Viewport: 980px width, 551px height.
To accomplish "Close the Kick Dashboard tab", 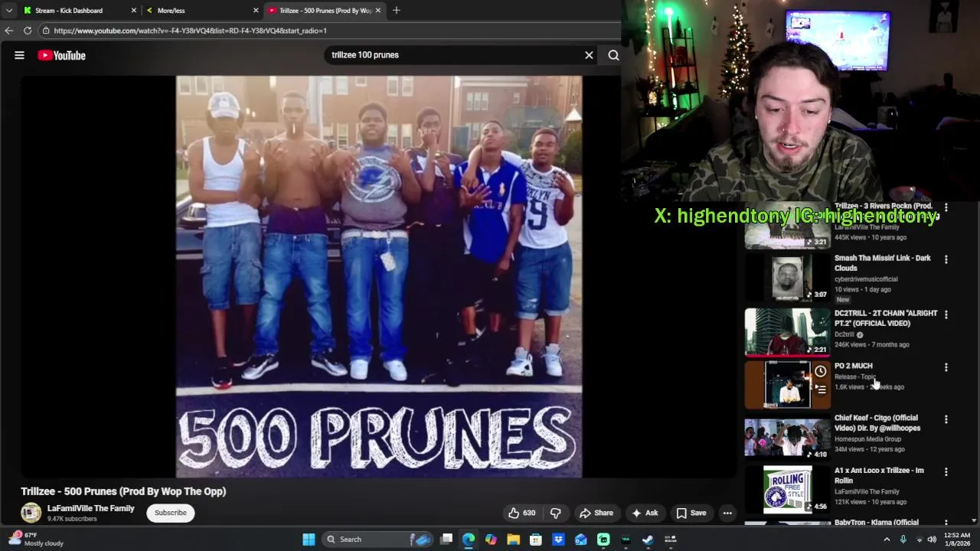I will [x=134, y=11].
